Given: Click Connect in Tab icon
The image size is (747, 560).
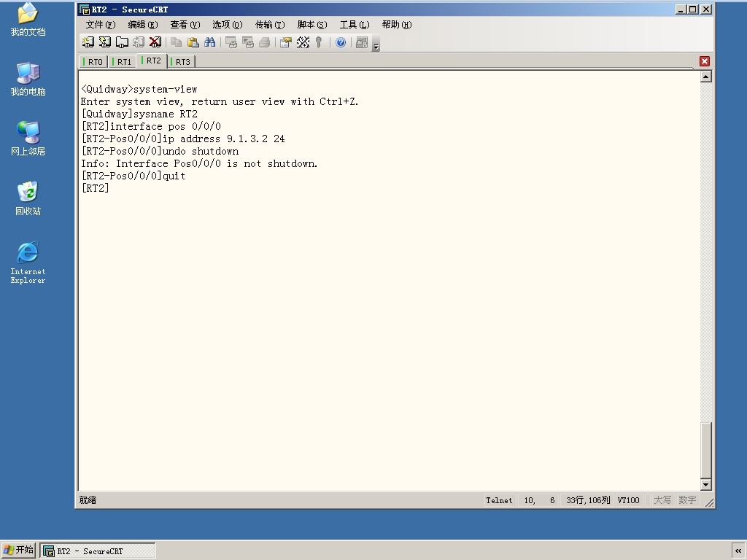Looking at the screenshot, I should 122,42.
